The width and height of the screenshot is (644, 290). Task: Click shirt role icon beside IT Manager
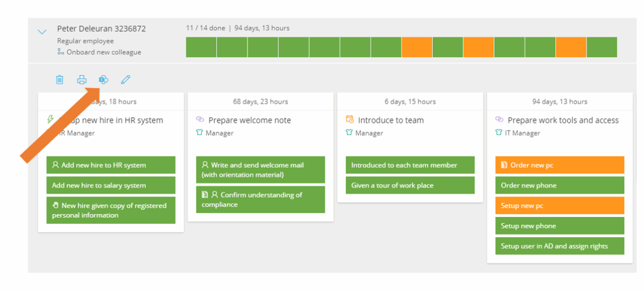coord(499,133)
